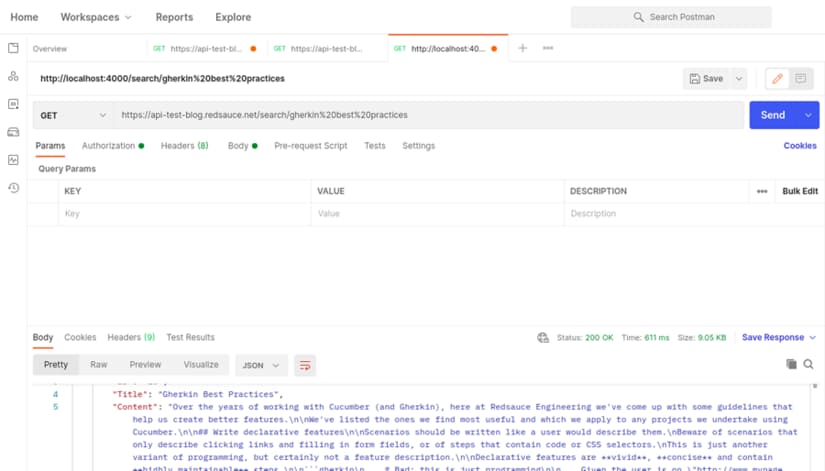The image size is (825, 471).
Task: Switch to response Cookies tab
Action: (x=80, y=337)
